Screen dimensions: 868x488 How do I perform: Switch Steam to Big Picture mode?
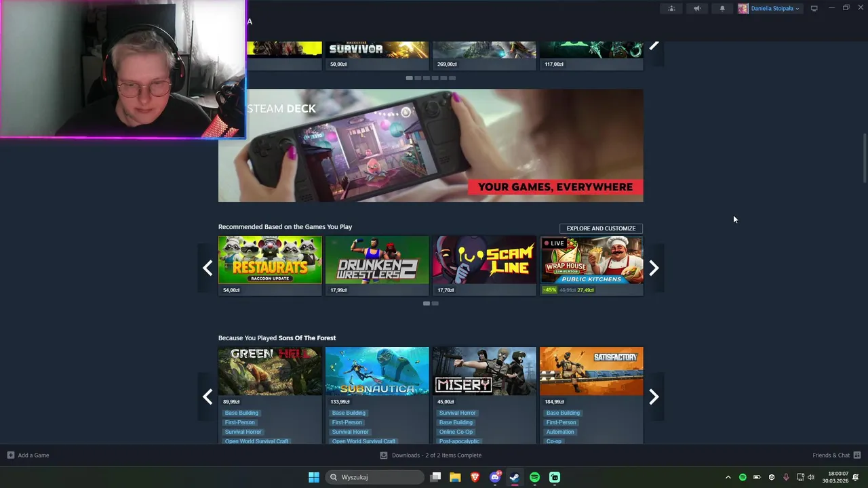tap(814, 9)
